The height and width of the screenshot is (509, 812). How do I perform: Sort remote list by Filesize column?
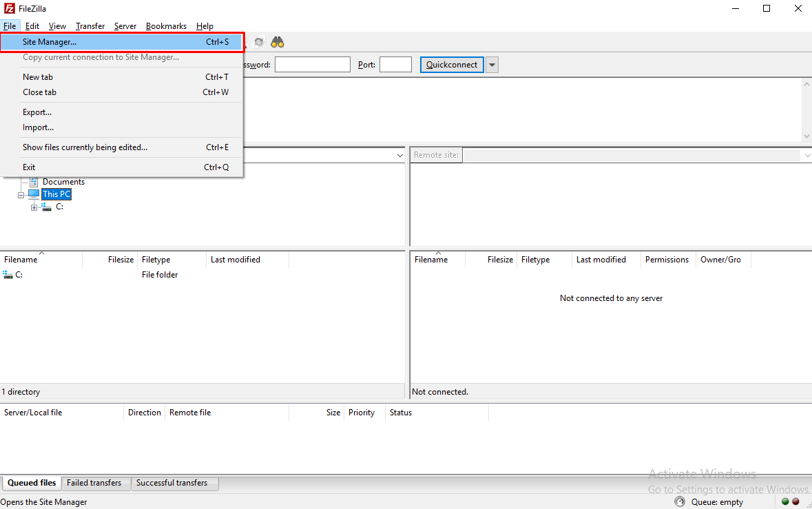[x=491, y=260]
